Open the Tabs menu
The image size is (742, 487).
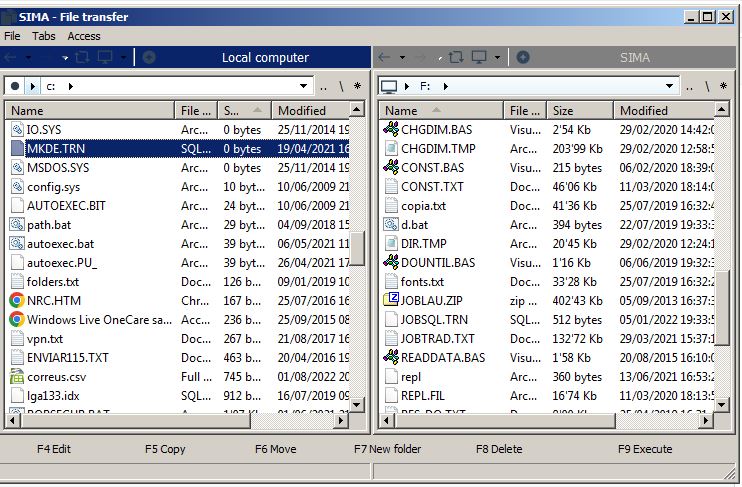[x=44, y=36]
